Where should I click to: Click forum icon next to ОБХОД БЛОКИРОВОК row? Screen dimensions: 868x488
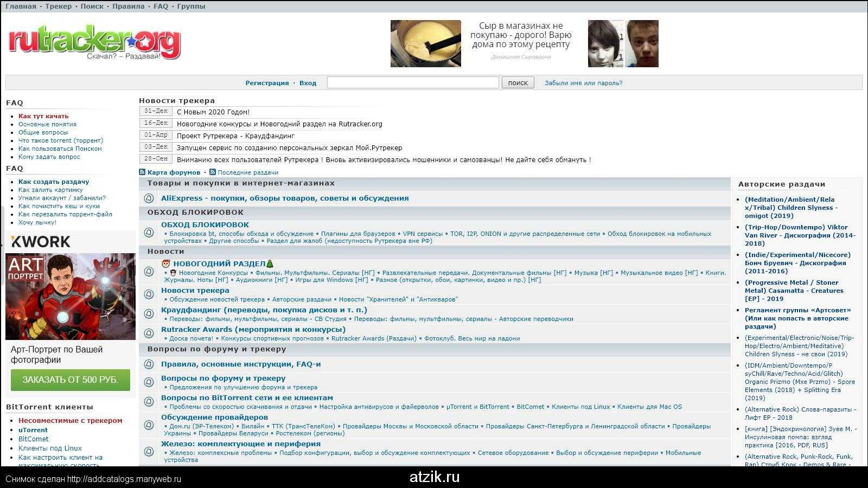tap(149, 233)
